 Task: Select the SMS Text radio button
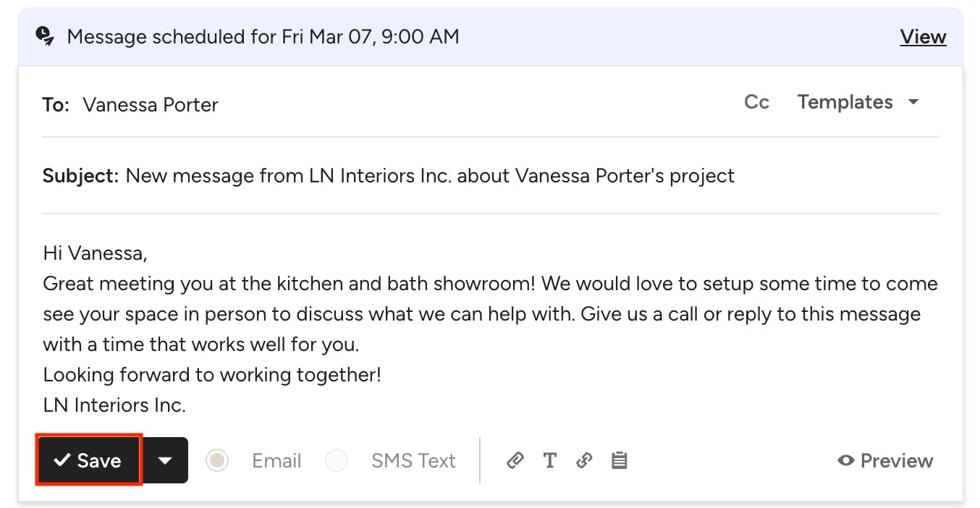point(337,460)
